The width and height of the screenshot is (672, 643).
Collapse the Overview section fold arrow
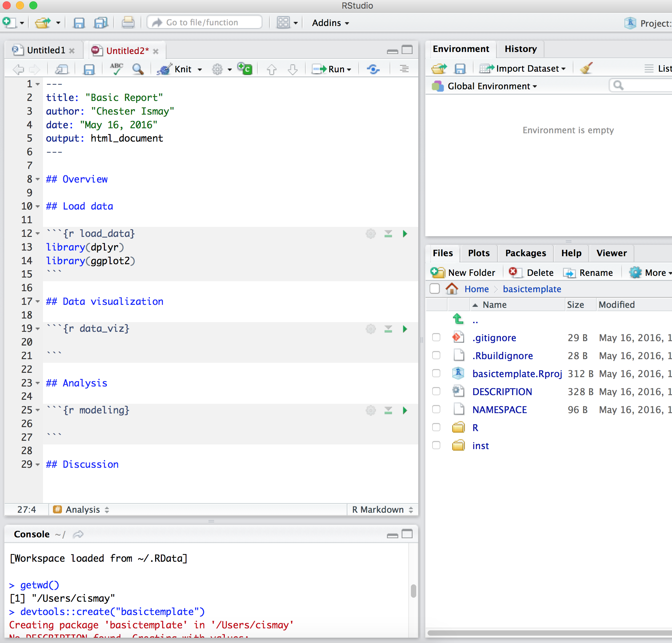[38, 179]
